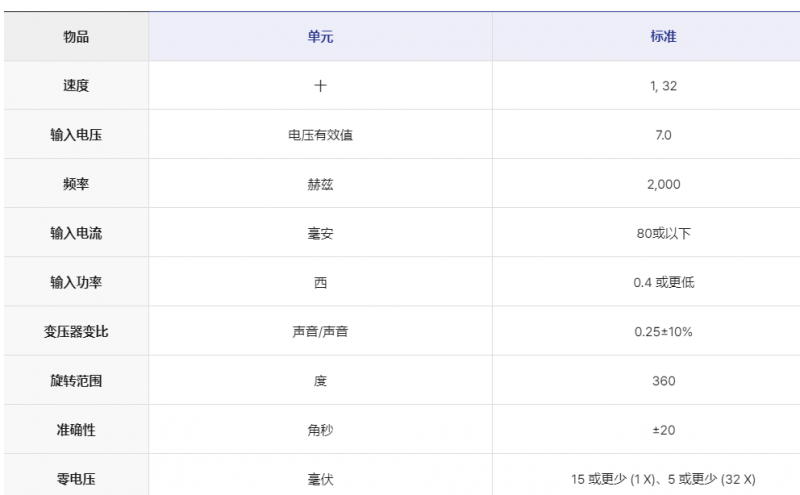The image size is (800, 495).
Task: Select the 旋转范围 row label
Action: (x=76, y=380)
